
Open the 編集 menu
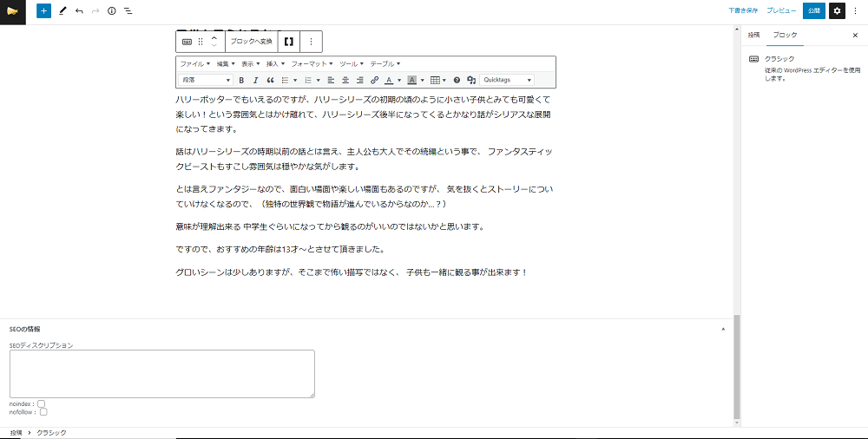click(226, 63)
